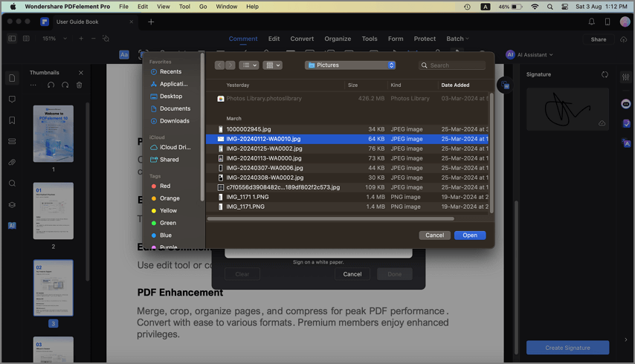Click the Create Signature button
The height and width of the screenshot is (364, 635).
tap(567, 348)
